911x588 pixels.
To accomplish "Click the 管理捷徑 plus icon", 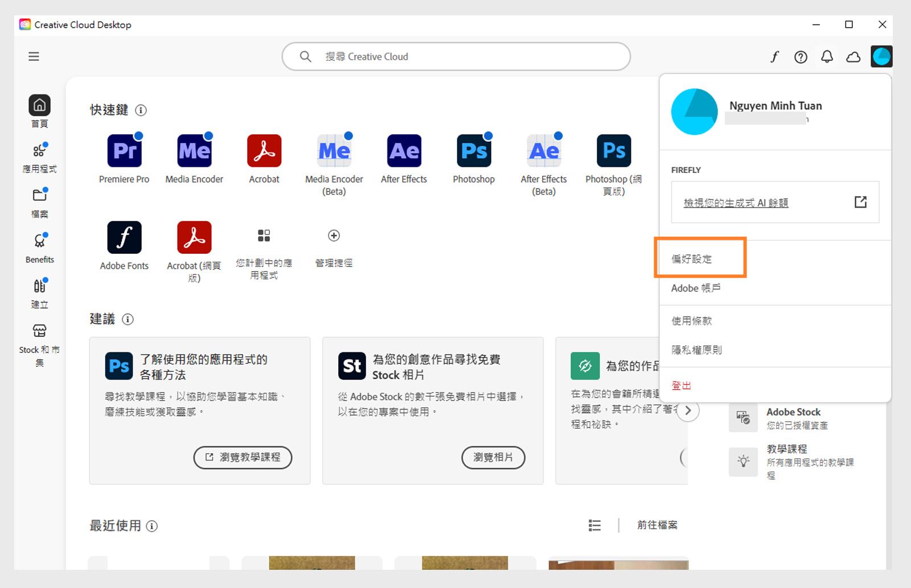I will pos(334,236).
